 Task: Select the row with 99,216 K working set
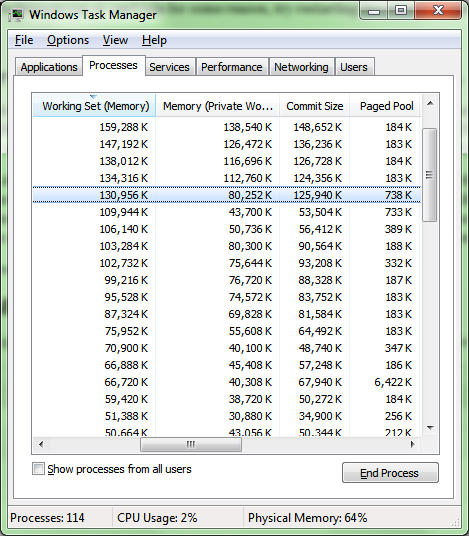227,280
